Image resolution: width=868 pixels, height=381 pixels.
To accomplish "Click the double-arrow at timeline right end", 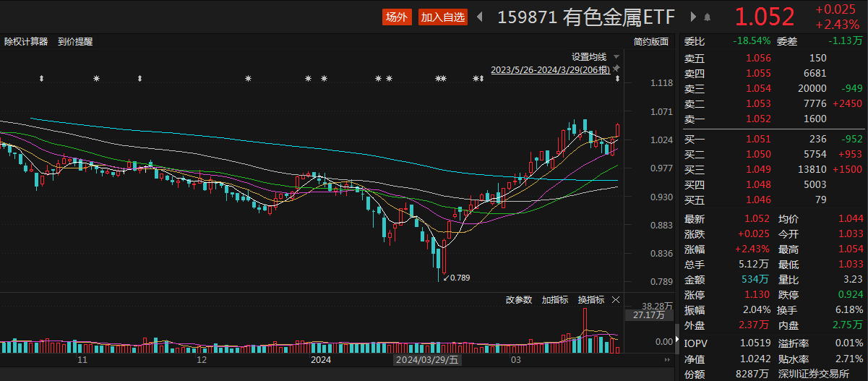I will [x=667, y=359].
